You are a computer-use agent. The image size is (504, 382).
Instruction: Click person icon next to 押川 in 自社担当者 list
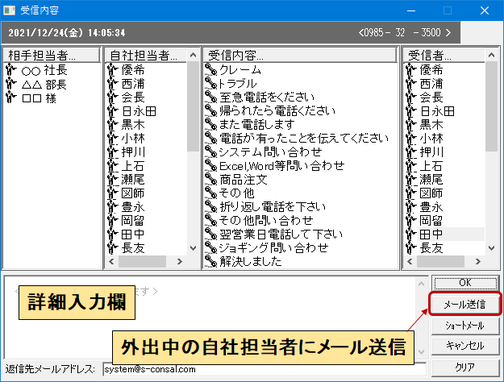(113, 152)
